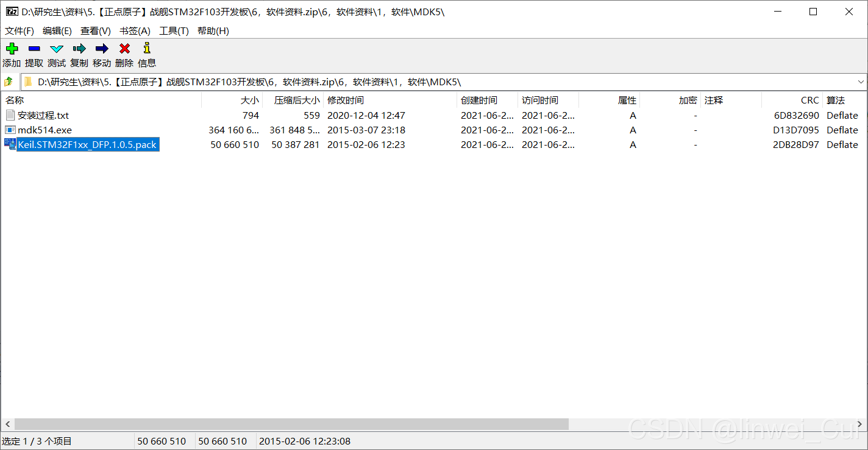Open the 帮助(H) menu

213,31
